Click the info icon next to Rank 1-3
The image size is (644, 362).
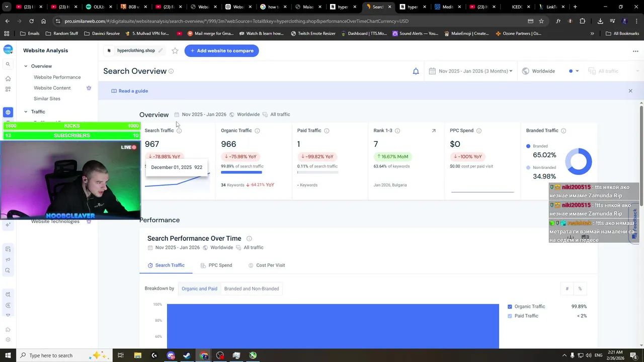point(397,131)
